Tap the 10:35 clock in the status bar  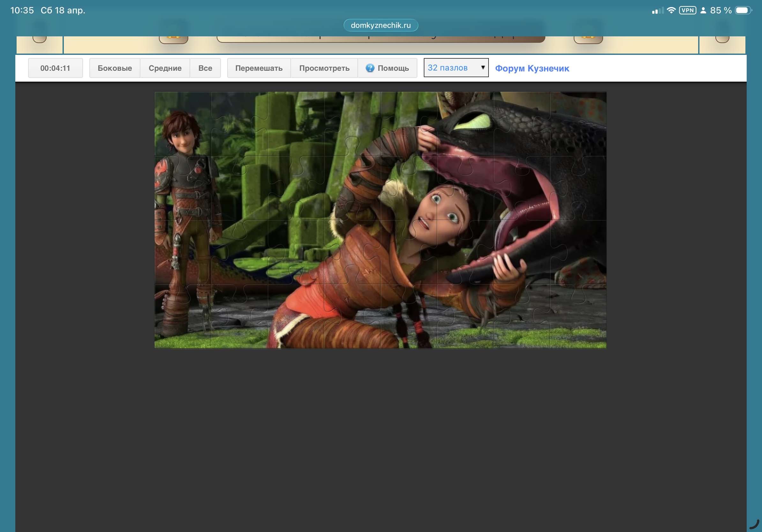click(22, 10)
